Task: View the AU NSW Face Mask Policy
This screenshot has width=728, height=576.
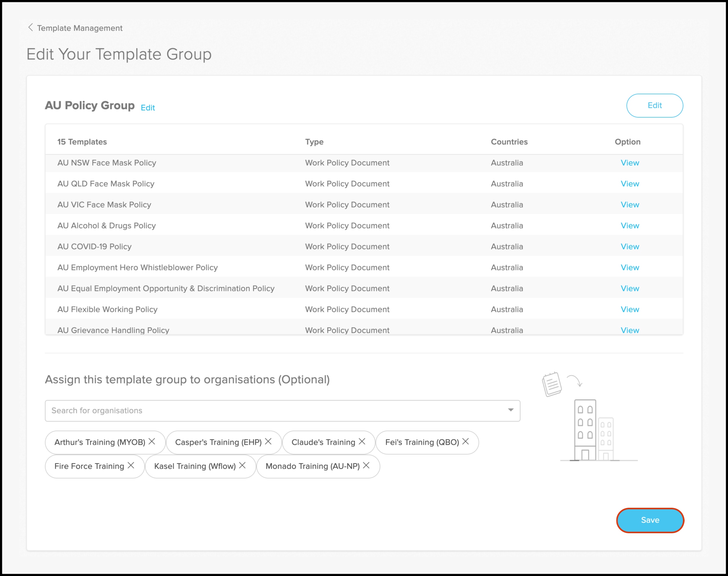Action: 630,163
